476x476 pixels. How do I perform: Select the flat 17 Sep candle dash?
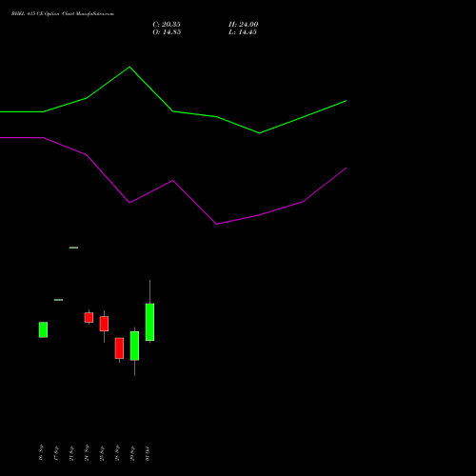point(58,300)
